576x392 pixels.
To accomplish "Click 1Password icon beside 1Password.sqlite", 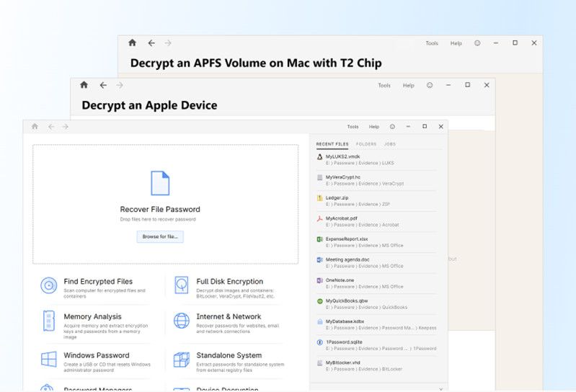I will [x=319, y=342].
